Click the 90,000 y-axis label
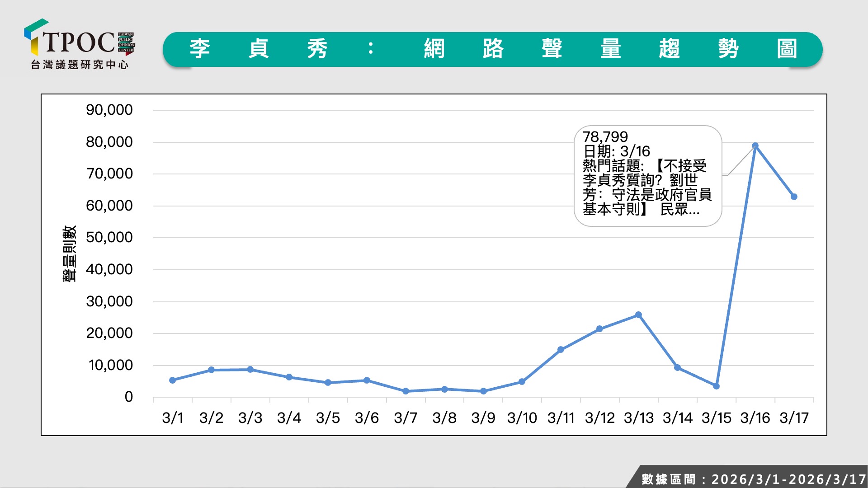The height and width of the screenshot is (488, 868). point(109,110)
